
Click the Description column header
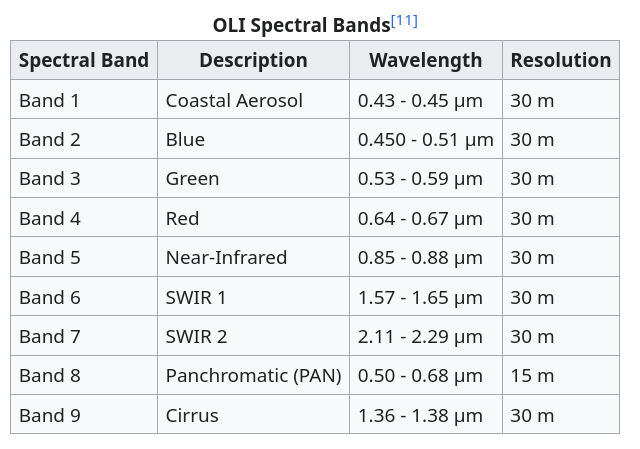tap(253, 60)
